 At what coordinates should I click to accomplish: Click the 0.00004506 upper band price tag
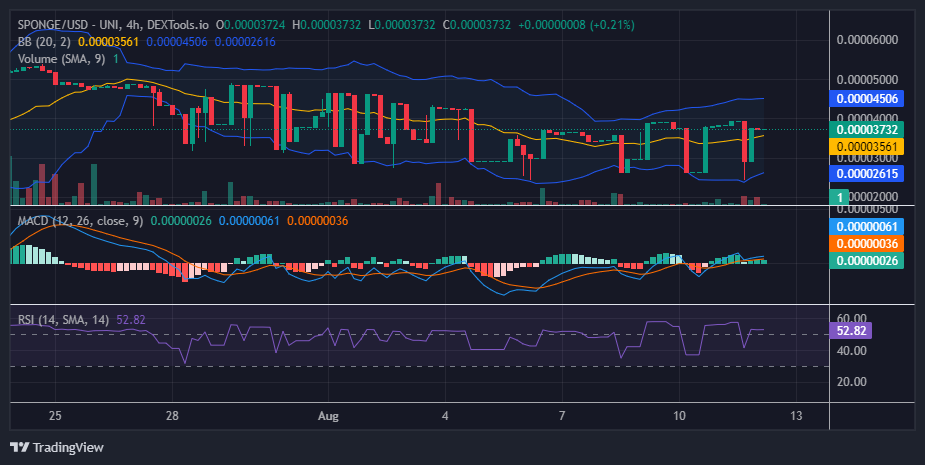[867, 99]
